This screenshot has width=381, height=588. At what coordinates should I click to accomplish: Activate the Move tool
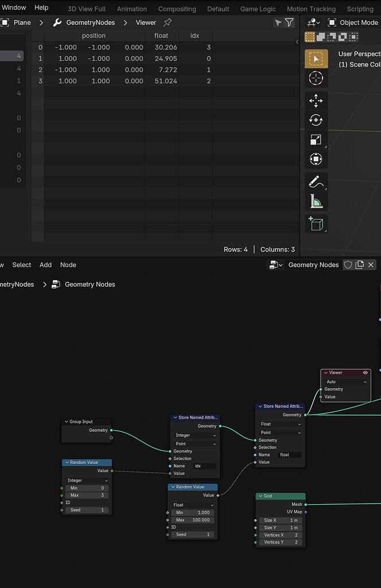pos(316,101)
